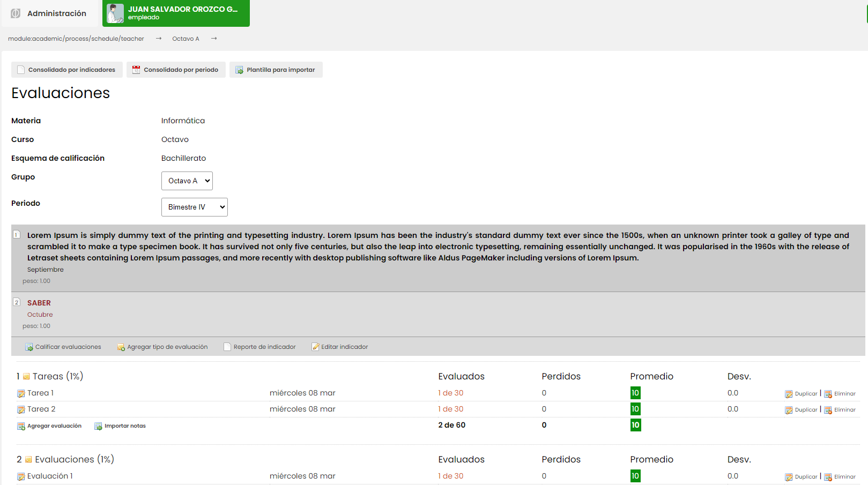Click the Agregar evaluación icon
Screen dimensions: 868x485
(x=21, y=426)
